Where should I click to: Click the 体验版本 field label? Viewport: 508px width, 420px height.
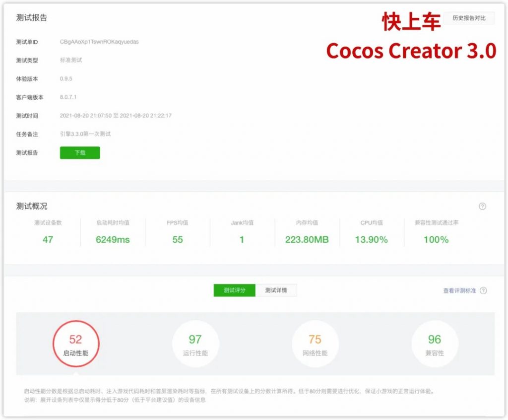tap(27, 79)
